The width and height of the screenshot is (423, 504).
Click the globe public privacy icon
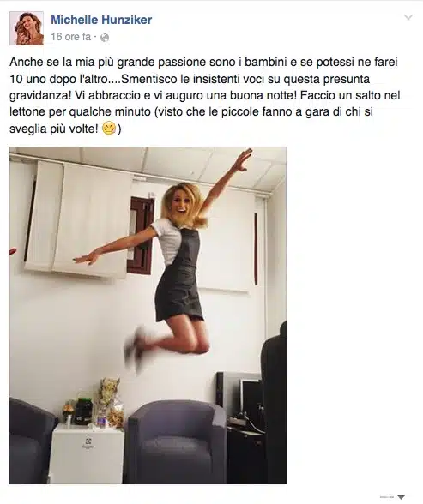tap(105, 38)
